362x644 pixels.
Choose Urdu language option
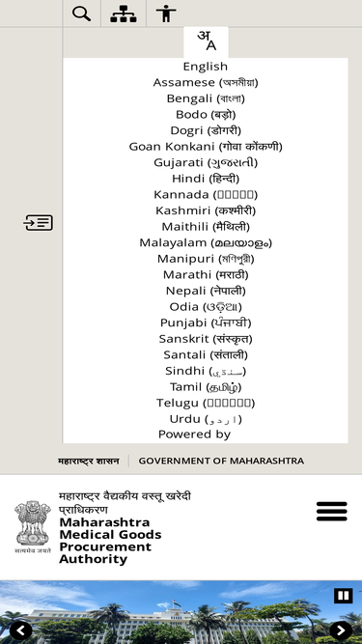tap(206, 419)
